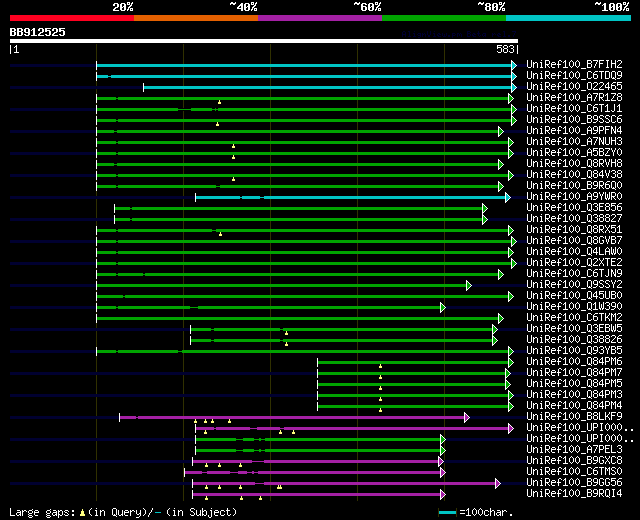The image size is (640, 520).
Task: Open hit UniRef100_C6TDQ9
Action: coord(574,76)
